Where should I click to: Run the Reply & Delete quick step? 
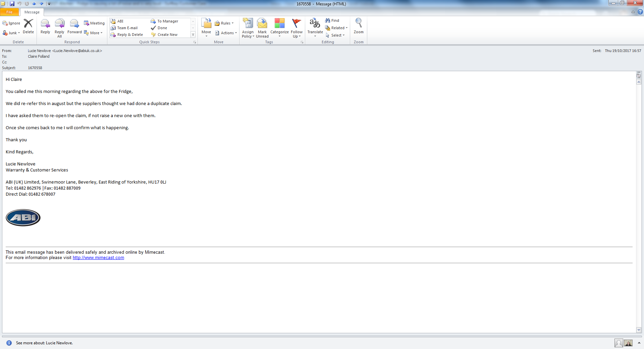pos(127,35)
